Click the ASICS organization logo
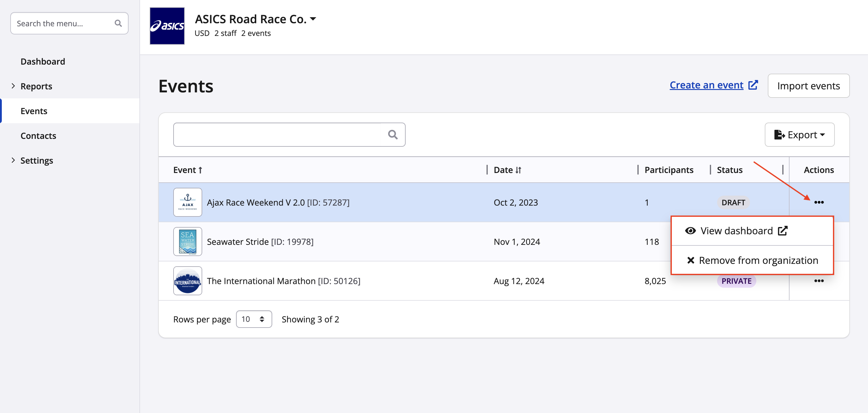 [x=167, y=26]
